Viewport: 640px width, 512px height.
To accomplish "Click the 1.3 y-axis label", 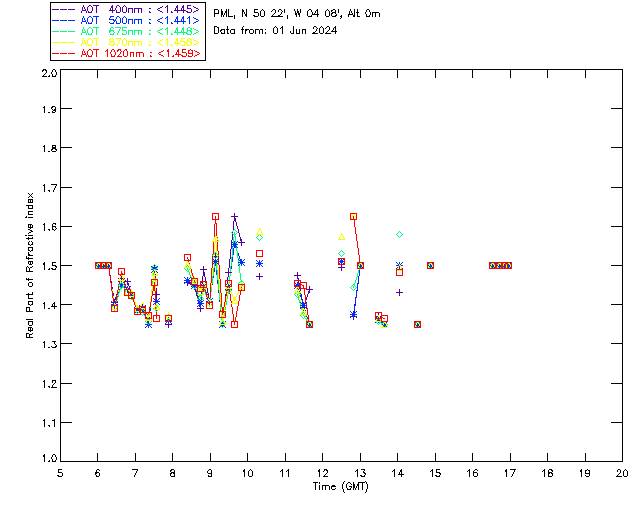I will click(49, 344).
